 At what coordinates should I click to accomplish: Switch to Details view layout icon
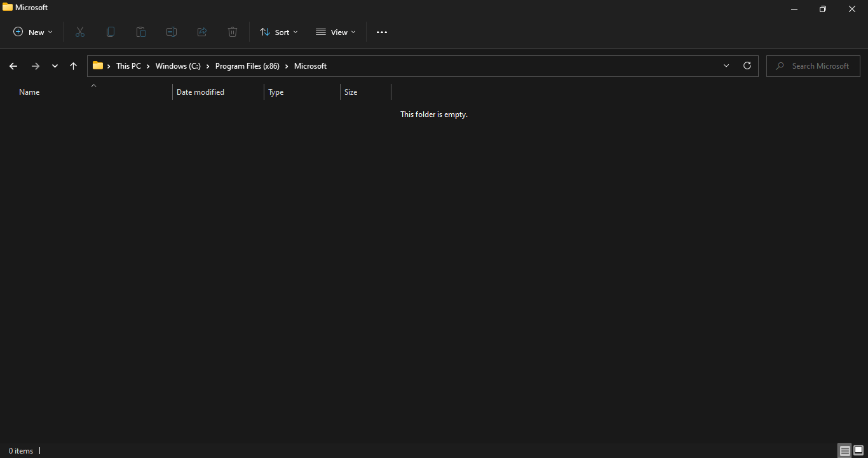[x=844, y=451]
